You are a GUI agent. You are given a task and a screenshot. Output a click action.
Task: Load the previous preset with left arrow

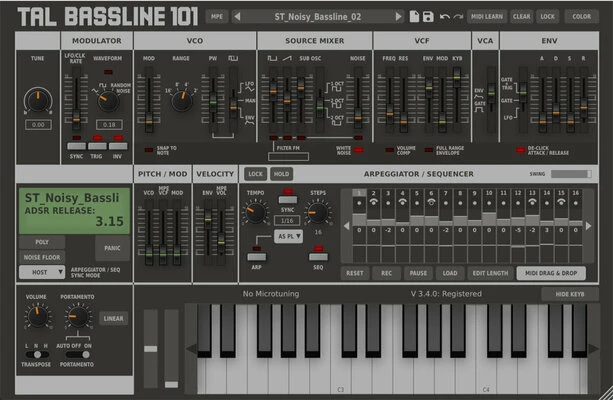click(x=237, y=16)
